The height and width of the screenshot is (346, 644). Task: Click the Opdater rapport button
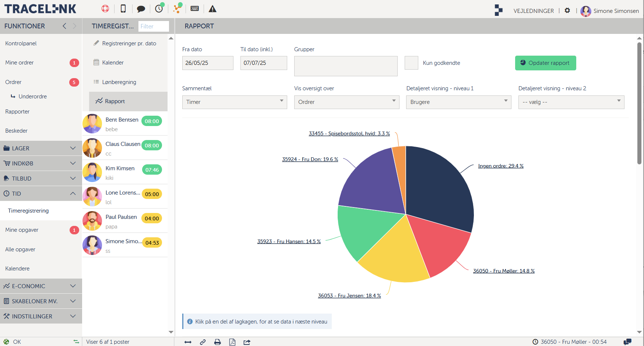point(545,63)
